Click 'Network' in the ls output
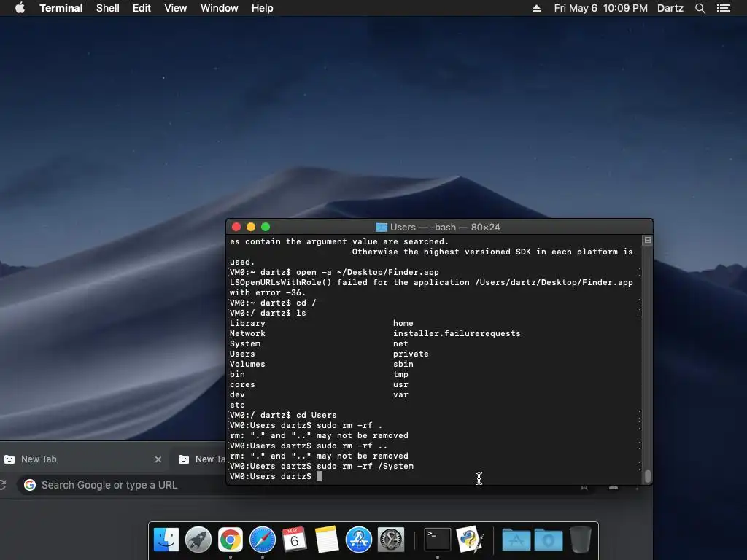This screenshot has width=747, height=560. tap(247, 333)
